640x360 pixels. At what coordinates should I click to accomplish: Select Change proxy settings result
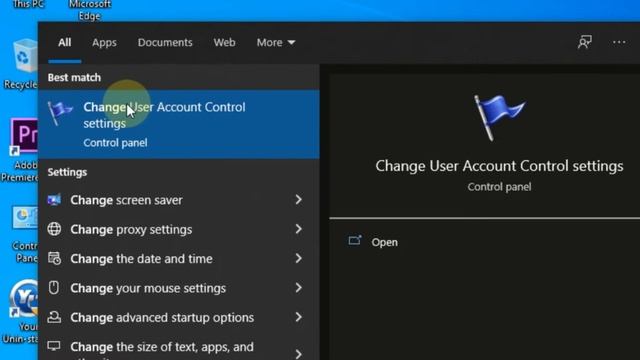[x=179, y=229]
